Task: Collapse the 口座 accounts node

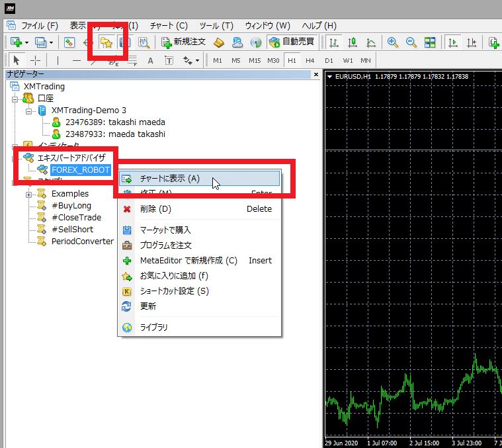Action: [15, 99]
